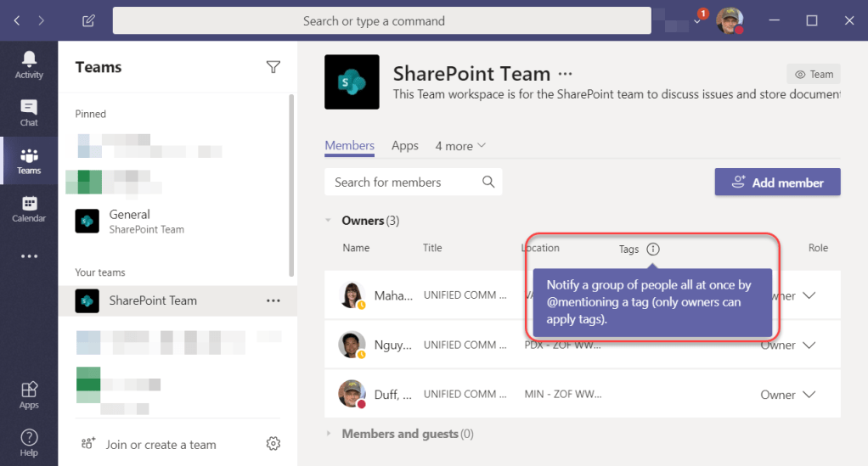Select SharePoint Team under Your teams
This screenshot has height=466, width=868.
click(178, 300)
